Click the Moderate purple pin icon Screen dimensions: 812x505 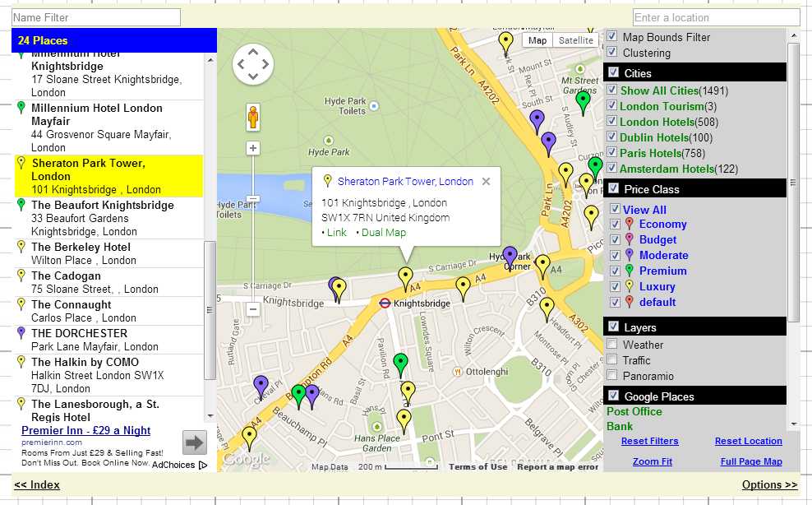point(630,255)
